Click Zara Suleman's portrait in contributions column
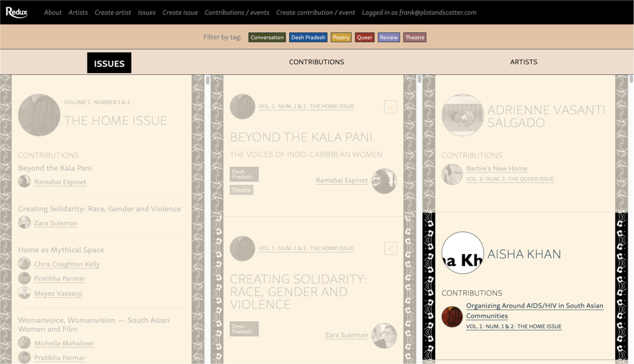This screenshot has width=634, height=364. coord(384,336)
